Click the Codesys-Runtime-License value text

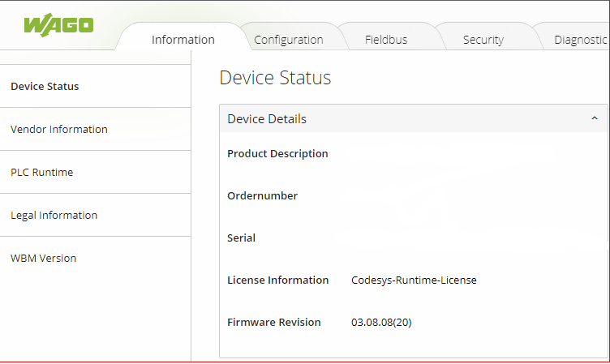[x=414, y=280]
